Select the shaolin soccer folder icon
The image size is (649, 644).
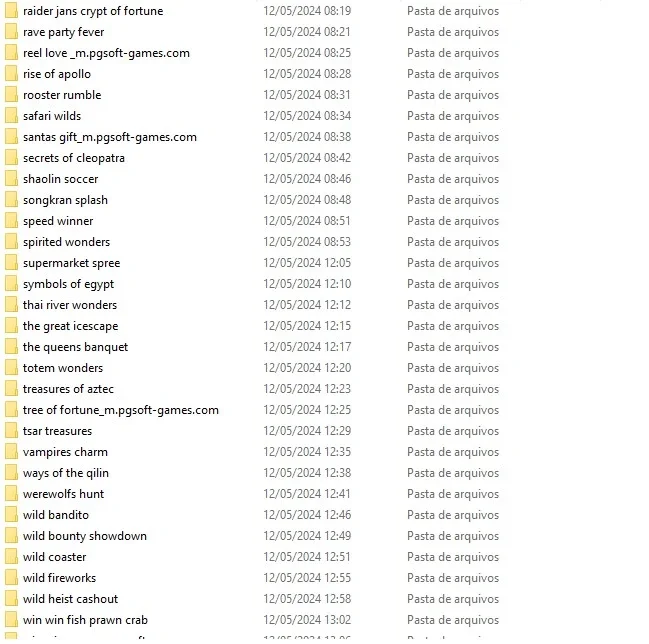point(11,179)
